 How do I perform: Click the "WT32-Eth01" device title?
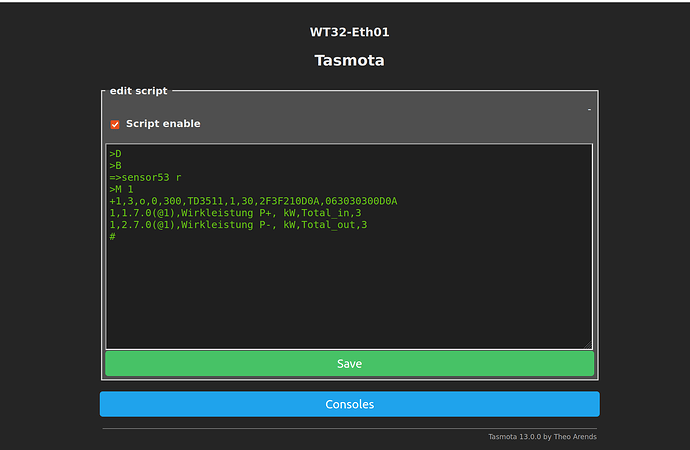click(349, 32)
